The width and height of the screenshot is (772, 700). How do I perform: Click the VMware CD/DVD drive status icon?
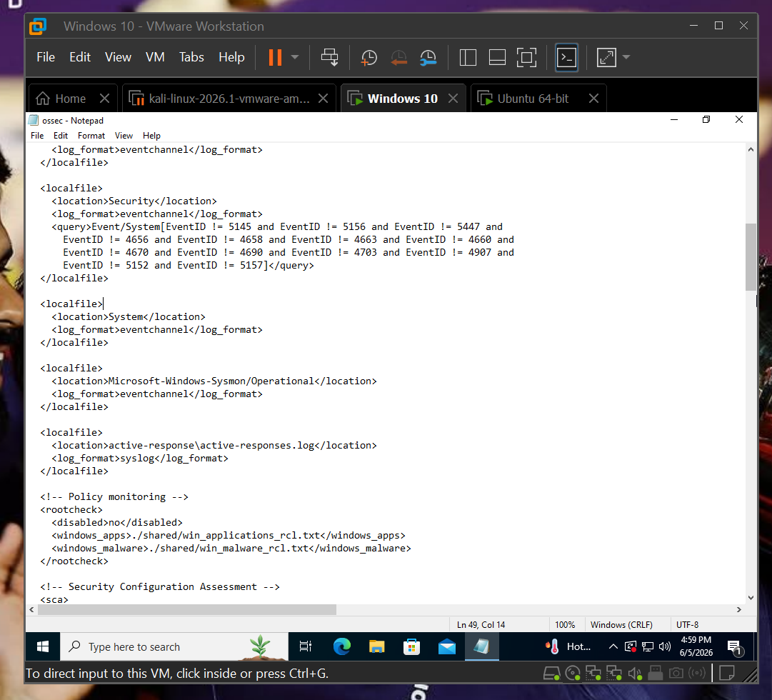[x=573, y=673]
